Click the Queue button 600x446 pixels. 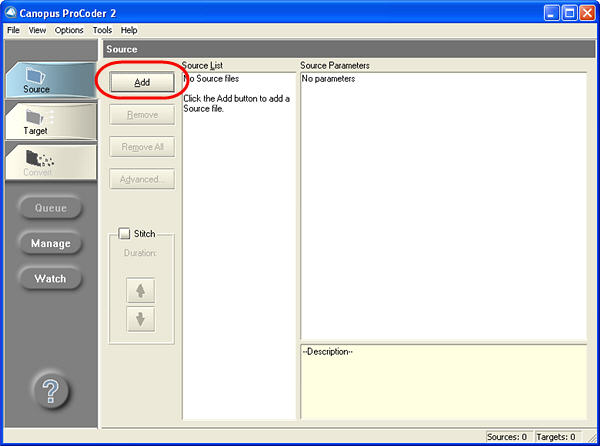tap(50, 208)
